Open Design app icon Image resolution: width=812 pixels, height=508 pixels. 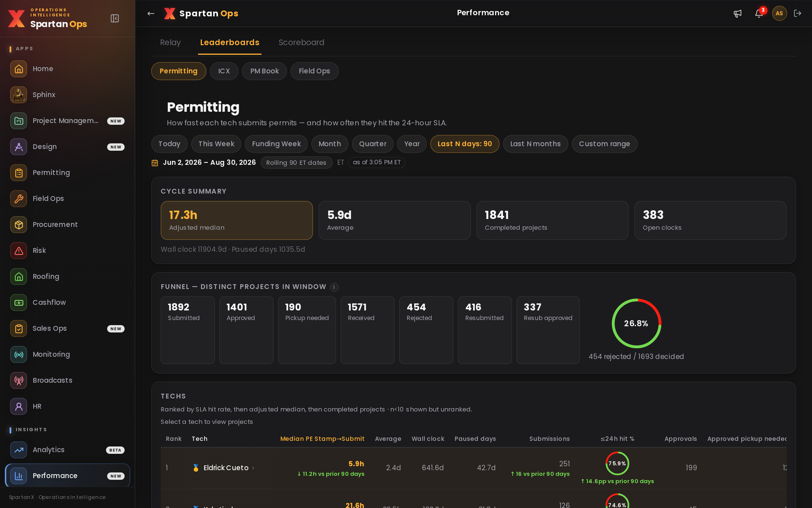coord(18,146)
